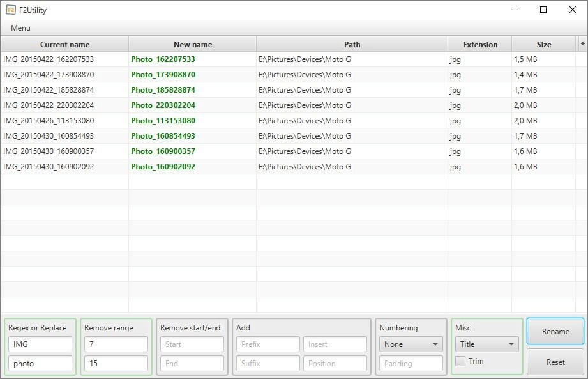
Task: Sort by the Current name column header
Action: click(x=64, y=45)
